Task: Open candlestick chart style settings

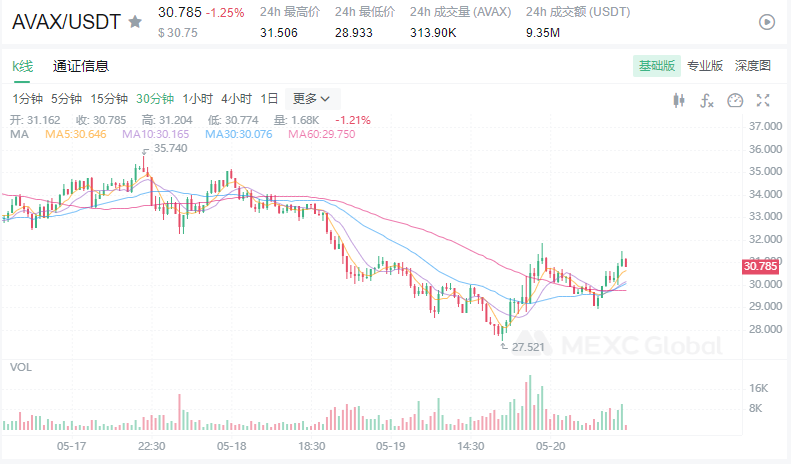Action: (x=680, y=100)
